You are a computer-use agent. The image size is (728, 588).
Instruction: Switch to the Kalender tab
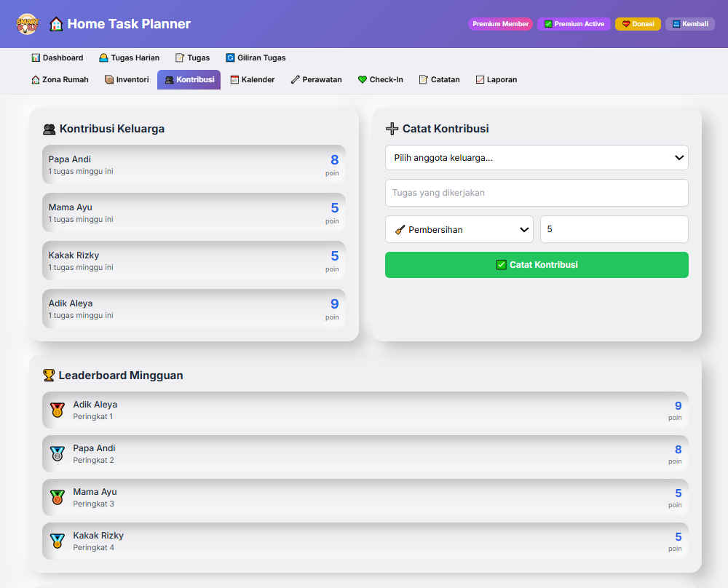tap(253, 79)
